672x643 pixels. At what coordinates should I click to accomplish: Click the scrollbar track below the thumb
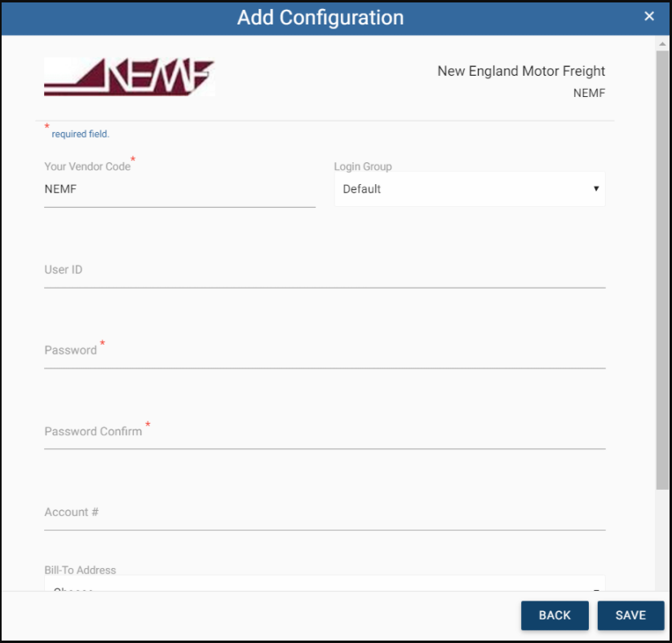coord(661,538)
